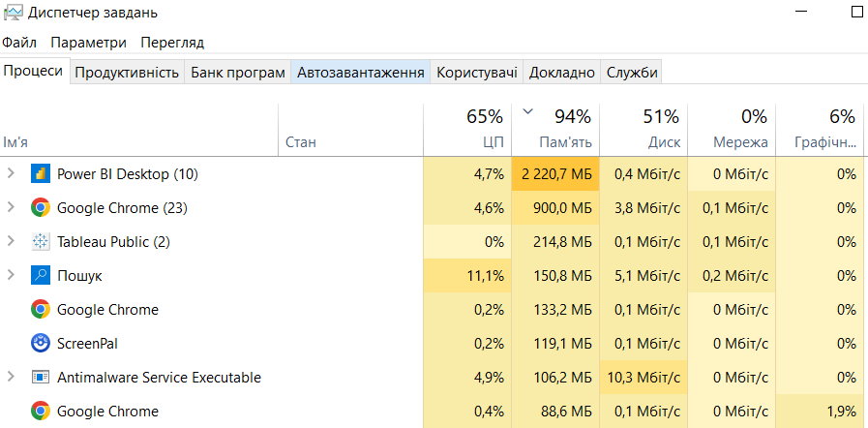The height and width of the screenshot is (428, 868).
Task: Open the Файл menu
Action: click(19, 43)
